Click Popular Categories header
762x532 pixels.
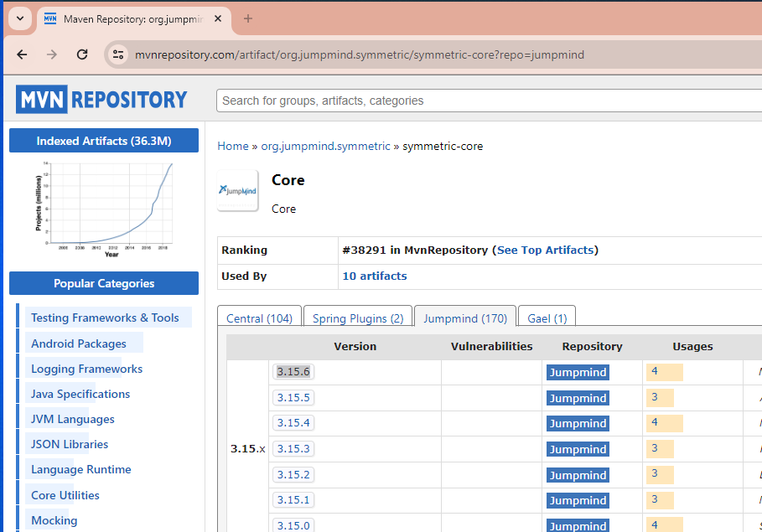point(104,283)
